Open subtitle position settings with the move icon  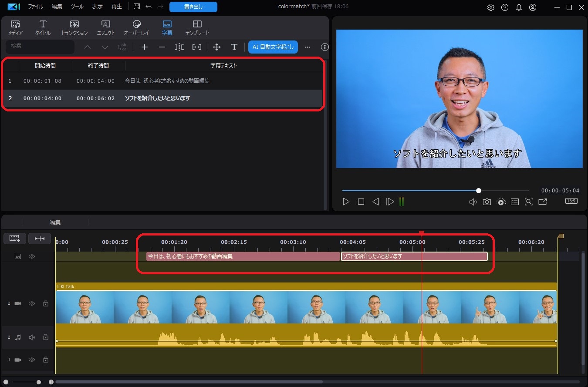[x=216, y=47]
